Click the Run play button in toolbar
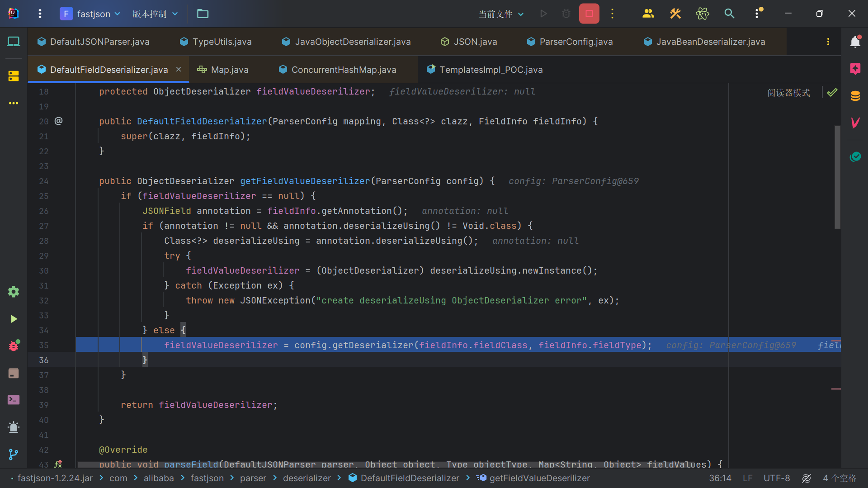 click(x=543, y=14)
